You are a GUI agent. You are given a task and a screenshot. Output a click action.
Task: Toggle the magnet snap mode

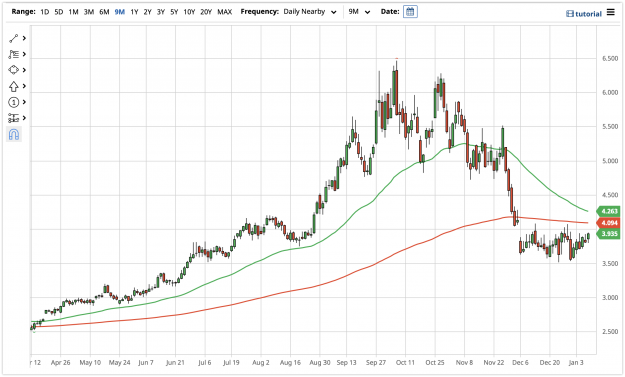(14, 135)
